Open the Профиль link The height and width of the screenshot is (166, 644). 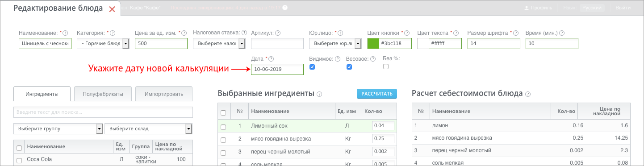(541, 8)
